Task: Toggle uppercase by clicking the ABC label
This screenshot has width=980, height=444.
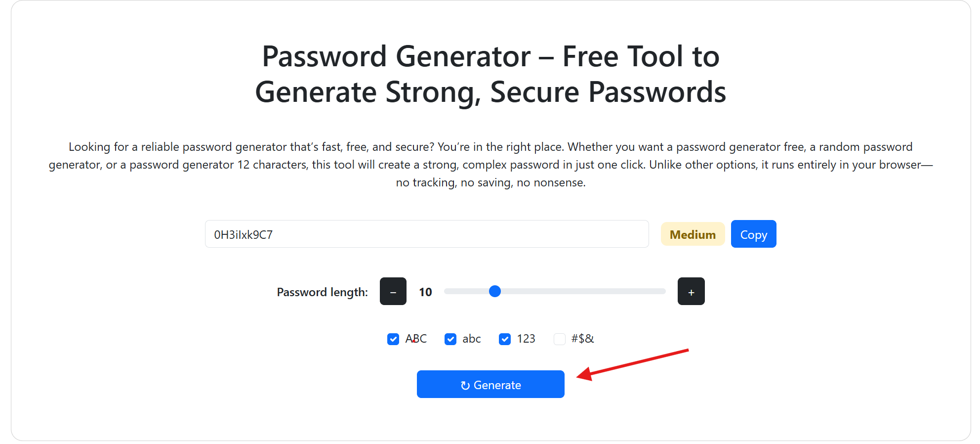Action: coord(416,339)
